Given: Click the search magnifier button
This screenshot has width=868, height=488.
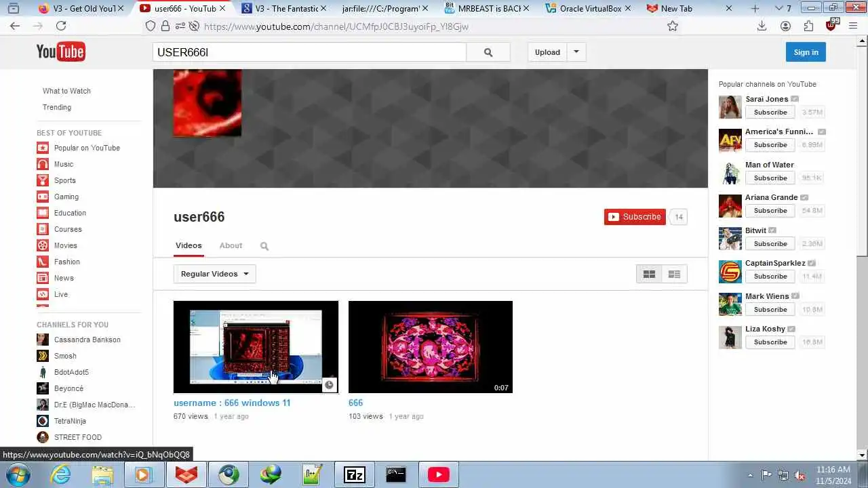Looking at the screenshot, I should point(488,52).
